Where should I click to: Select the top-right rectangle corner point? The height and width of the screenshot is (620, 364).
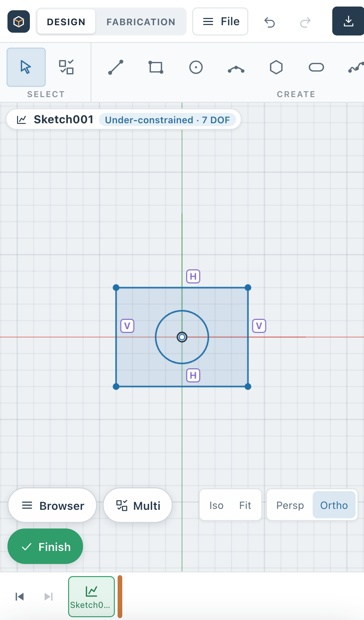point(248,288)
